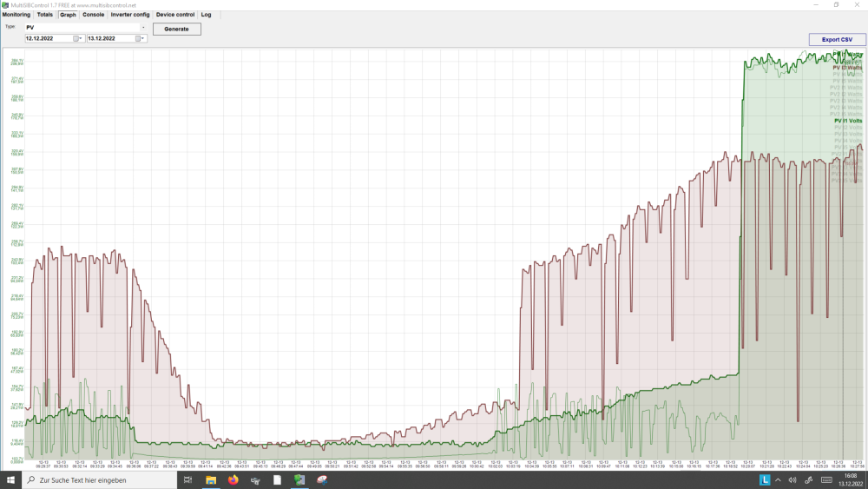Toggle the PV I3 Watts legend series

coord(847,68)
